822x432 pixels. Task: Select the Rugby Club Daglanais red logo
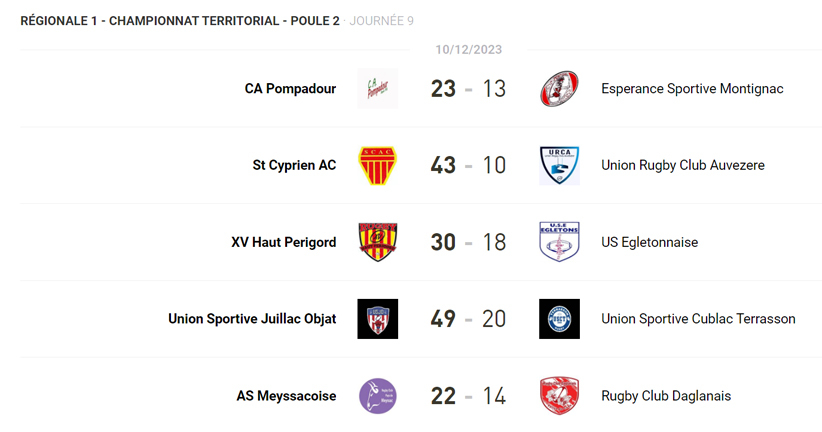(559, 396)
